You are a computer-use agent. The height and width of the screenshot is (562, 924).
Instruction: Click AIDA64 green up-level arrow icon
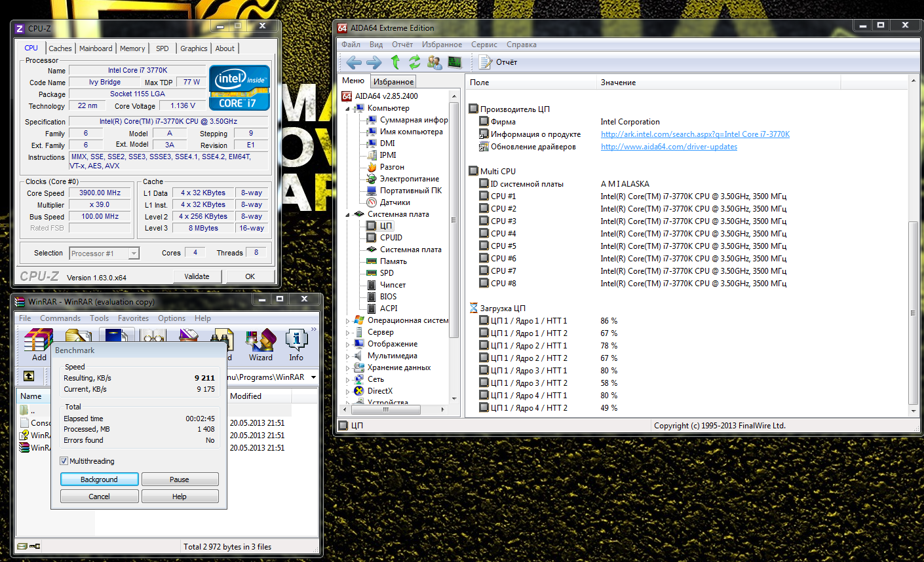pos(395,62)
